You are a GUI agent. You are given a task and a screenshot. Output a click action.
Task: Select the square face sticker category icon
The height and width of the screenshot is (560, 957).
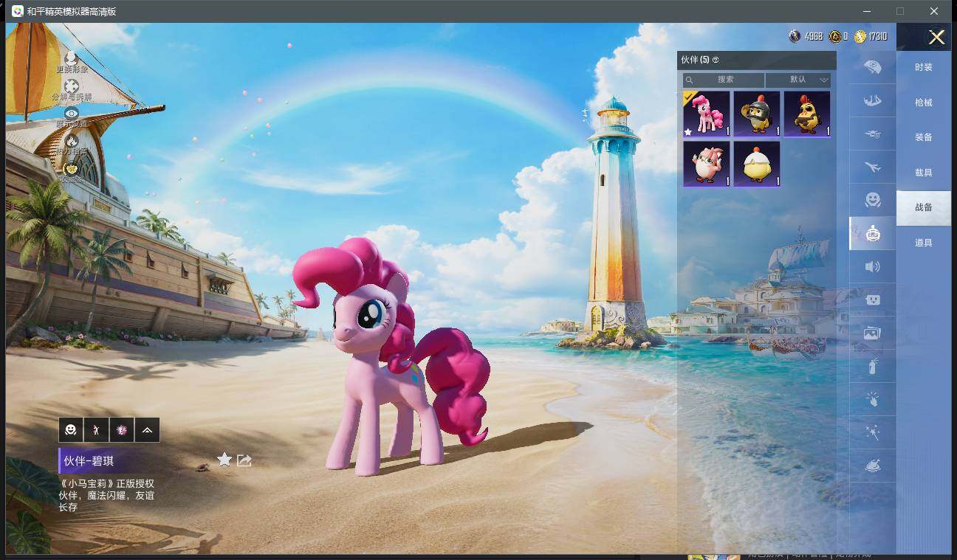click(872, 300)
